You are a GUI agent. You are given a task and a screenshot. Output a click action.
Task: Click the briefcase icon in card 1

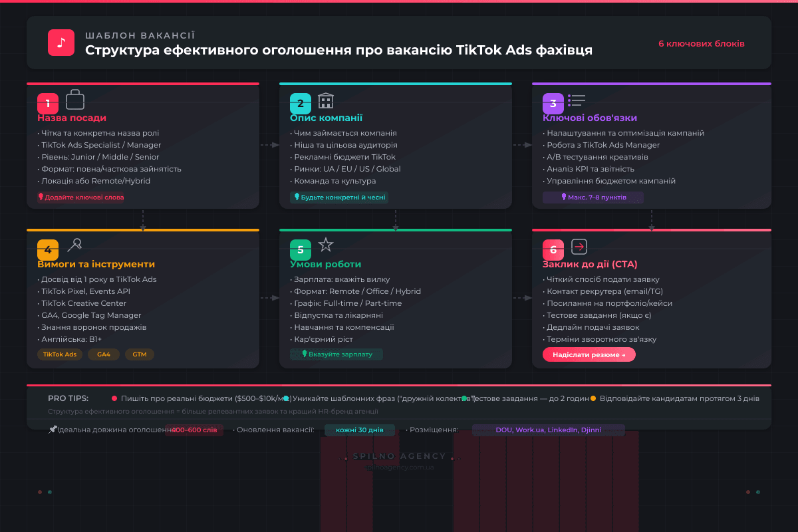click(75, 100)
